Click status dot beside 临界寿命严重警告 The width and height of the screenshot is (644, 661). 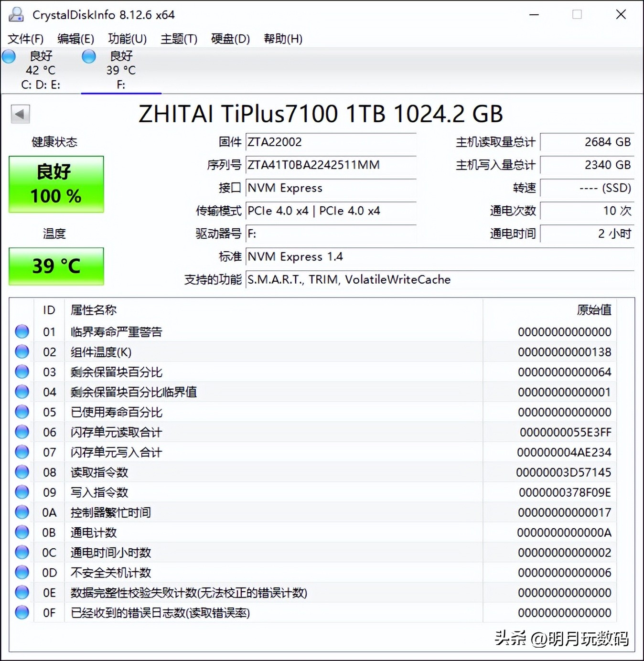pyautogui.click(x=21, y=331)
